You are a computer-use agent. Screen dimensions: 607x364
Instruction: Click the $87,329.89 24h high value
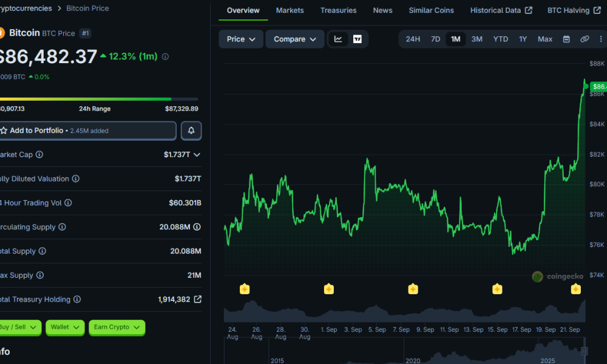pos(181,109)
